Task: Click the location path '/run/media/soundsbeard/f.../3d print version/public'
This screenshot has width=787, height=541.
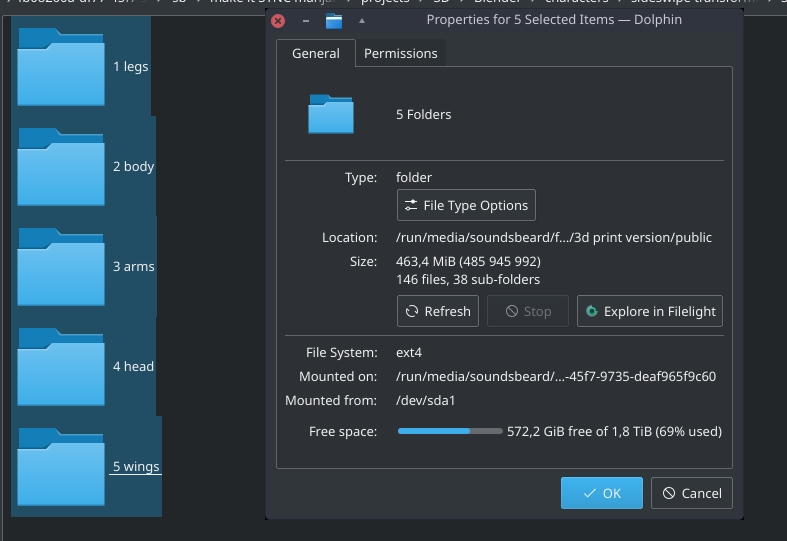Action: pos(554,237)
